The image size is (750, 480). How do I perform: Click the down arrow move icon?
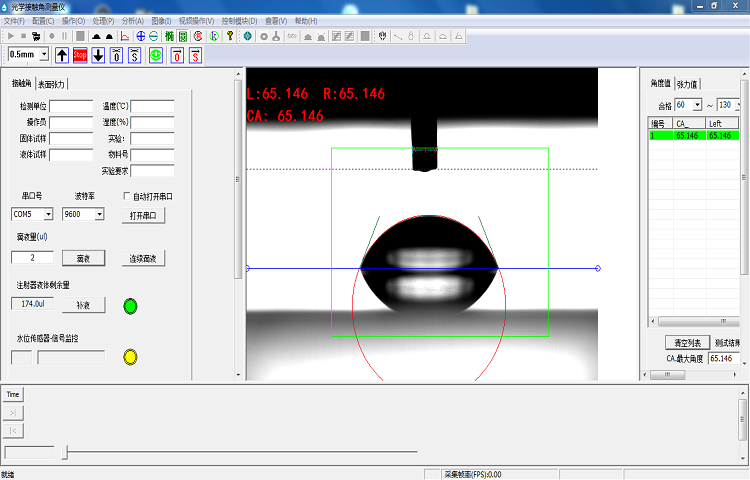[x=98, y=55]
